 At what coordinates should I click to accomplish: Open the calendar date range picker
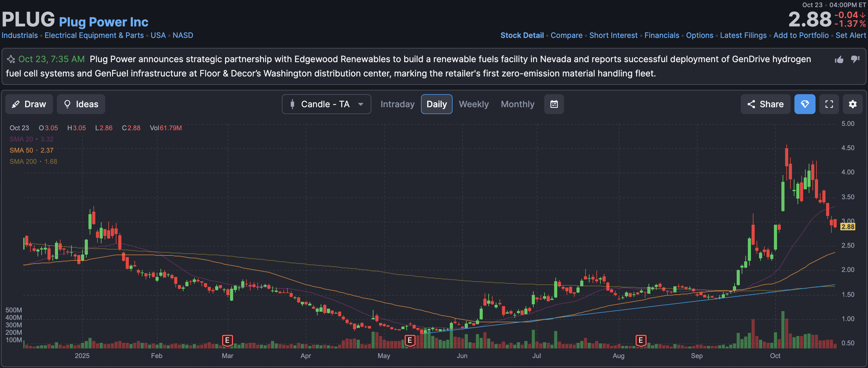click(554, 104)
